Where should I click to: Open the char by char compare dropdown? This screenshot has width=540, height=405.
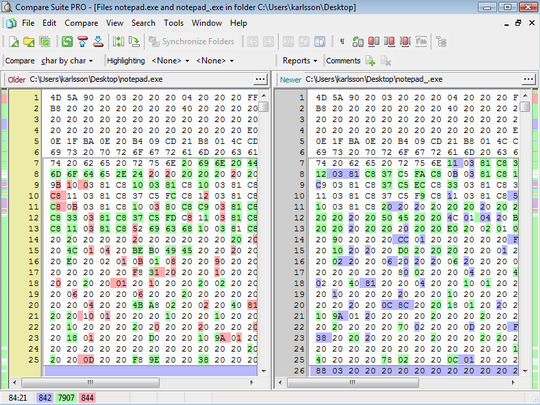(x=67, y=61)
